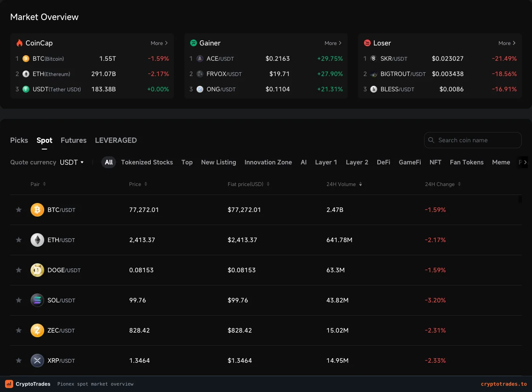Filter by the Layer 1 category
The width and height of the screenshot is (532, 392).
326,162
